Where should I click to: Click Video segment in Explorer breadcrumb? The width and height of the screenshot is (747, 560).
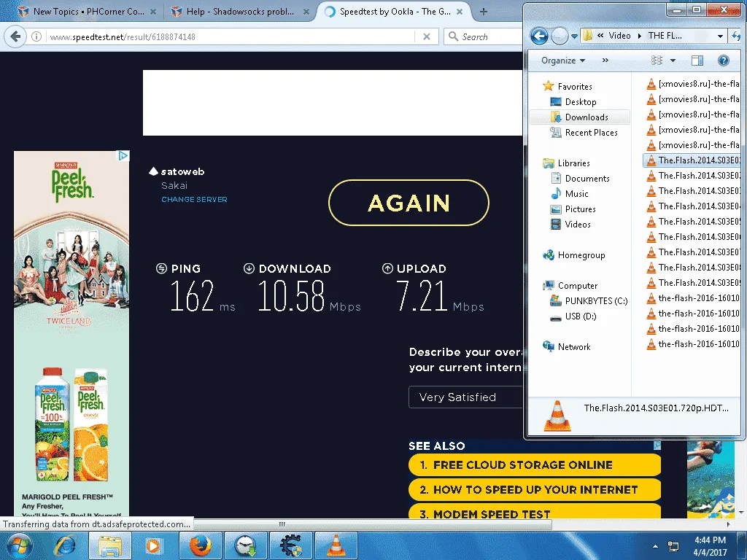coord(619,36)
